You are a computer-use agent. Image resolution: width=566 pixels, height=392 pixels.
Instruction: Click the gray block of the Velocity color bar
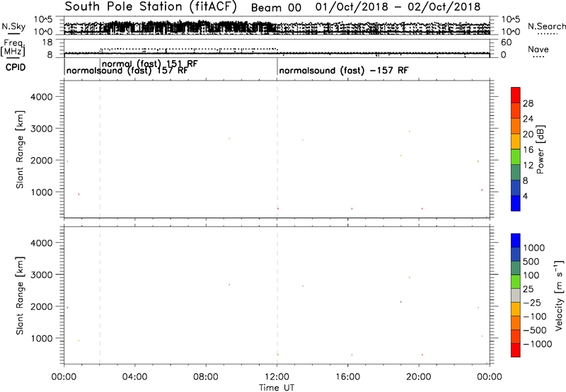(x=516, y=296)
